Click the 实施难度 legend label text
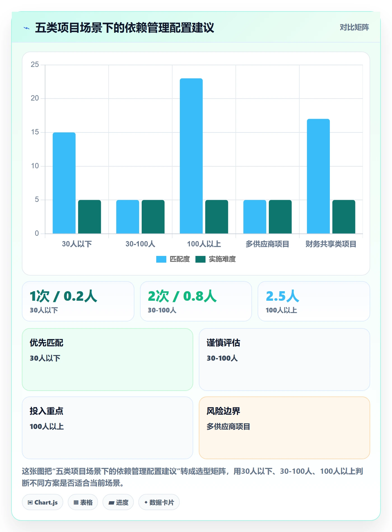392x532 pixels. pyautogui.click(x=222, y=259)
